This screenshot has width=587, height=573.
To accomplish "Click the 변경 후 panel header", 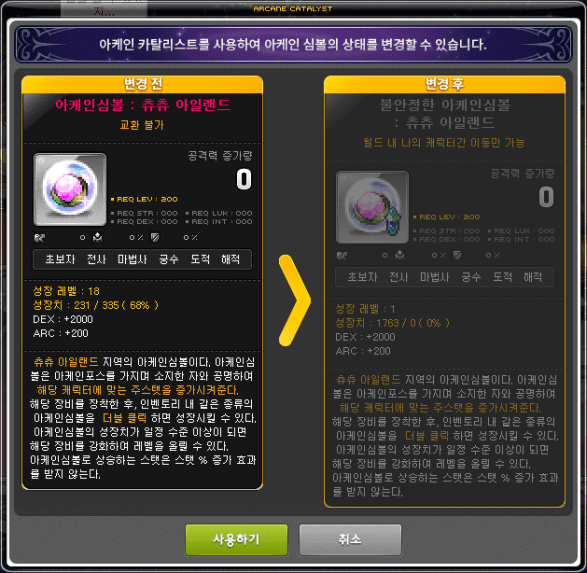I will tap(444, 84).
